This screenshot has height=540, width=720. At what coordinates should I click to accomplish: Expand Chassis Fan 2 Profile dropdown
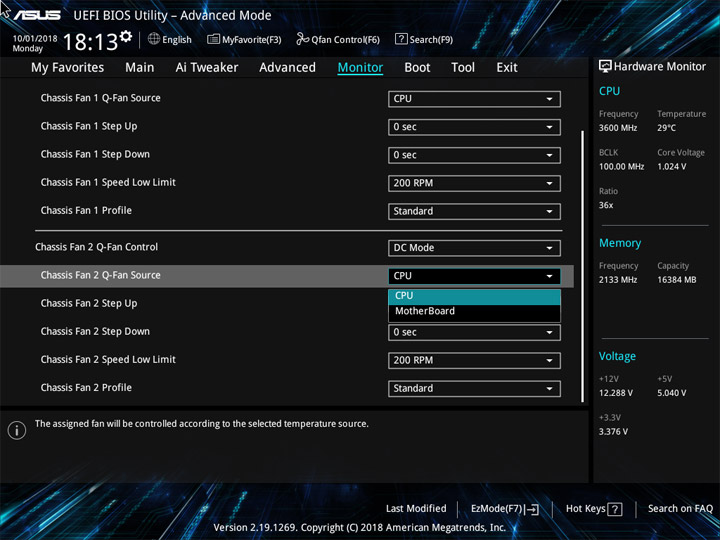474,388
